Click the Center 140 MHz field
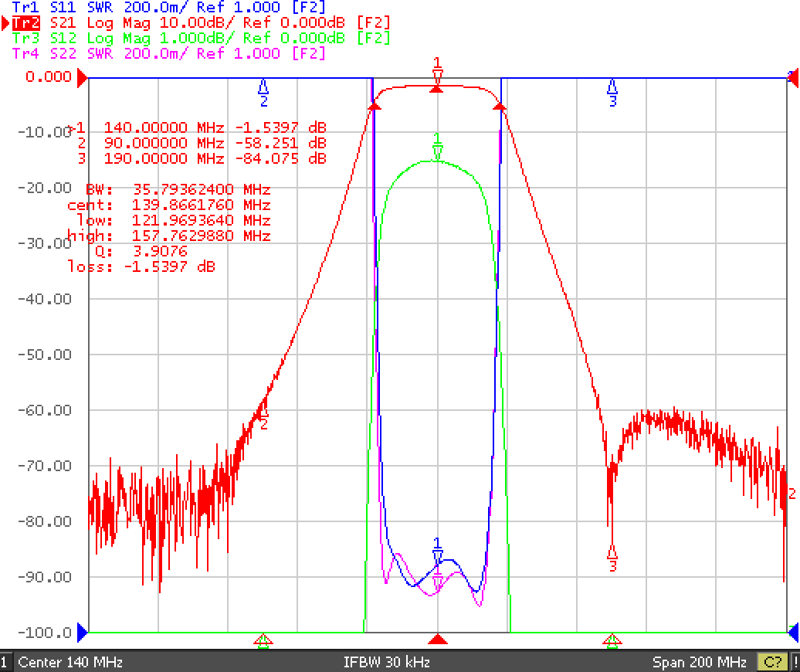The height and width of the screenshot is (672, 800). [x=70, y=662]
